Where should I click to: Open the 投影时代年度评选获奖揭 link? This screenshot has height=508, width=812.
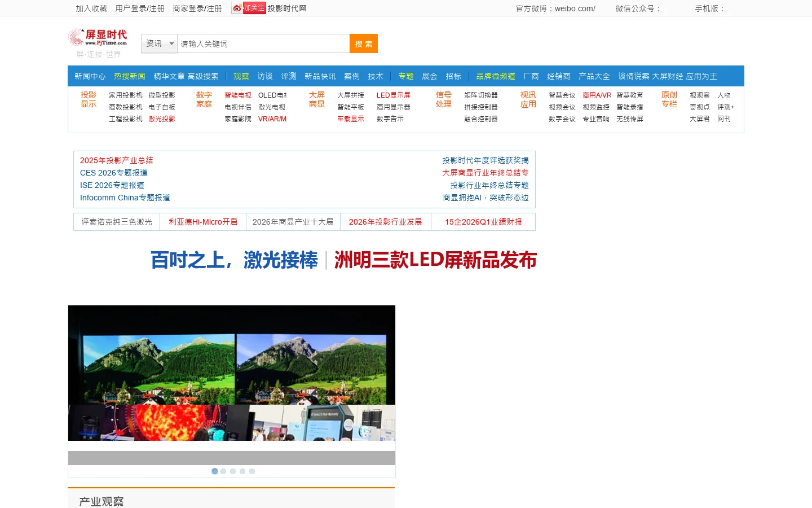pos(486,160)
